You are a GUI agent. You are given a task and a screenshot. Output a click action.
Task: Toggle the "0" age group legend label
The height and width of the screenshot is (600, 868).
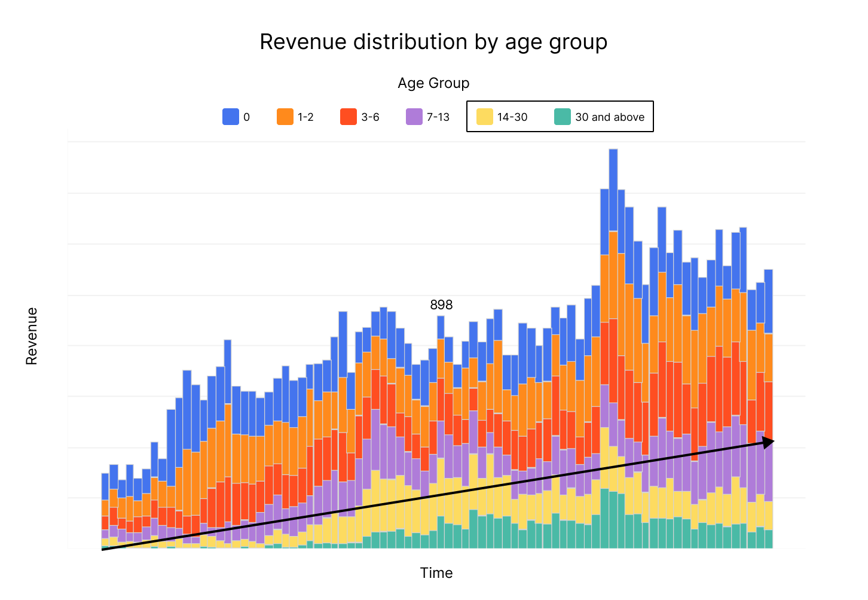coord(246,117)
